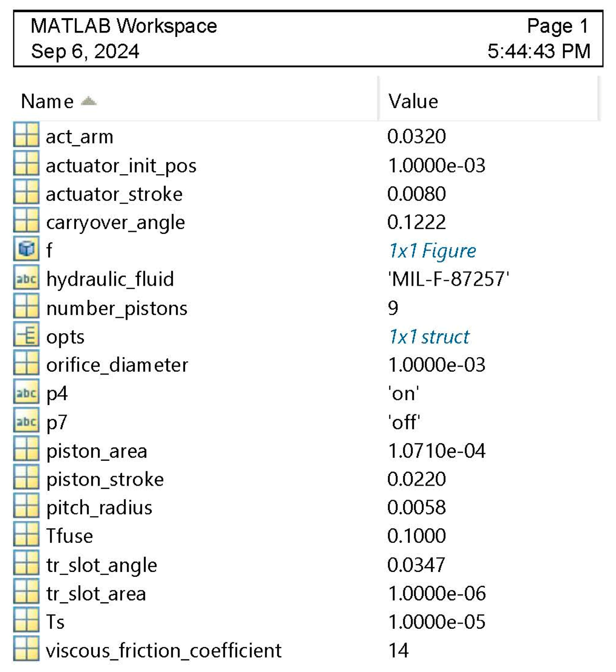Click the matrix icon for viscous_friction_coefficient
The height and width of the screenshot is (672, 616).
(x=26, y=649)
